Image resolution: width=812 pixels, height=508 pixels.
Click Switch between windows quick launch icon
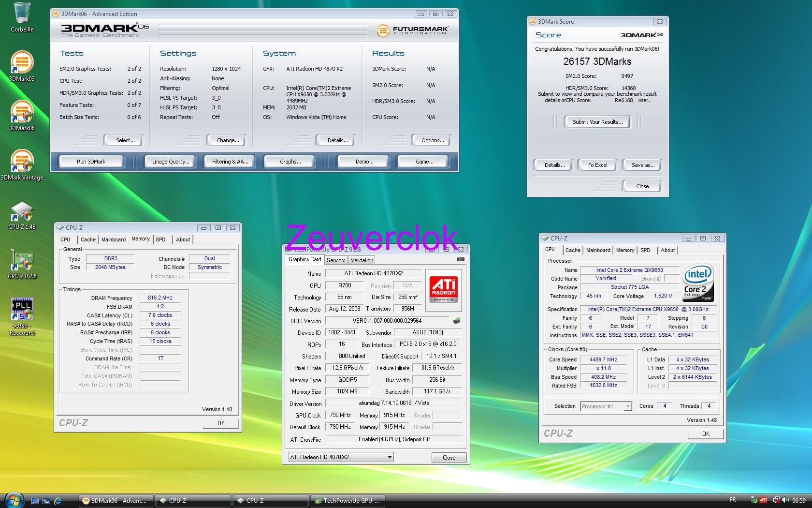46,501
